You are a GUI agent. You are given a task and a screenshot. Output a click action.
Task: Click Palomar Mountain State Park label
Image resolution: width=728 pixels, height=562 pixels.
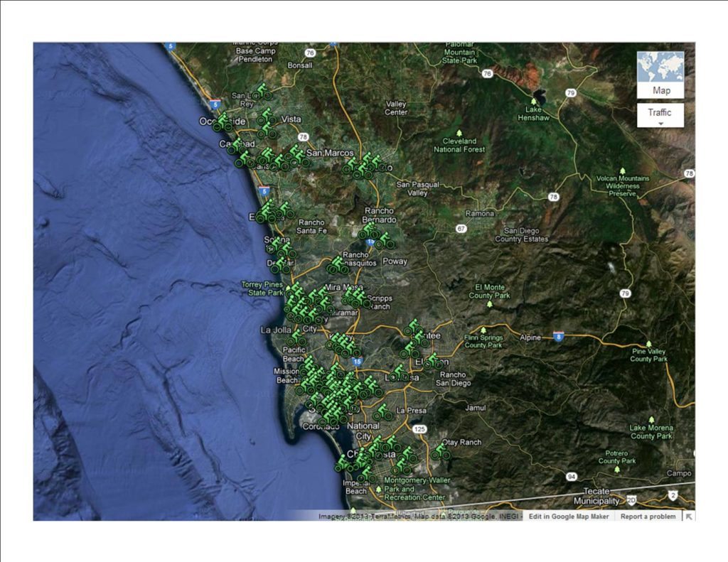click(x=459, y=52)
